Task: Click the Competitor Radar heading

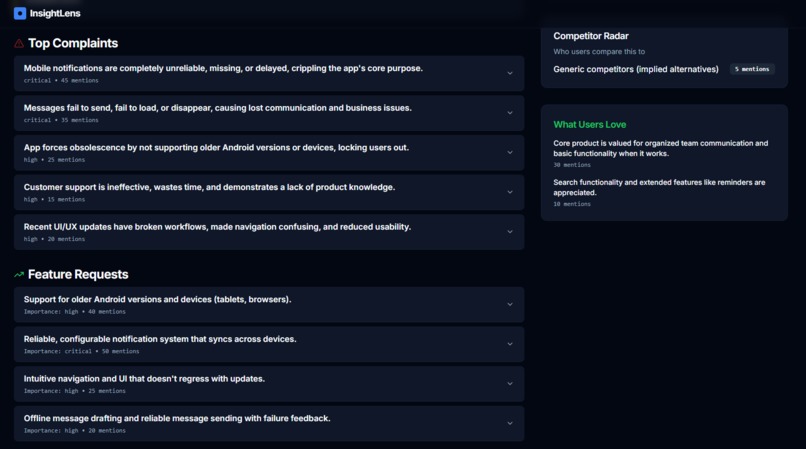Action: pos(591,36)
